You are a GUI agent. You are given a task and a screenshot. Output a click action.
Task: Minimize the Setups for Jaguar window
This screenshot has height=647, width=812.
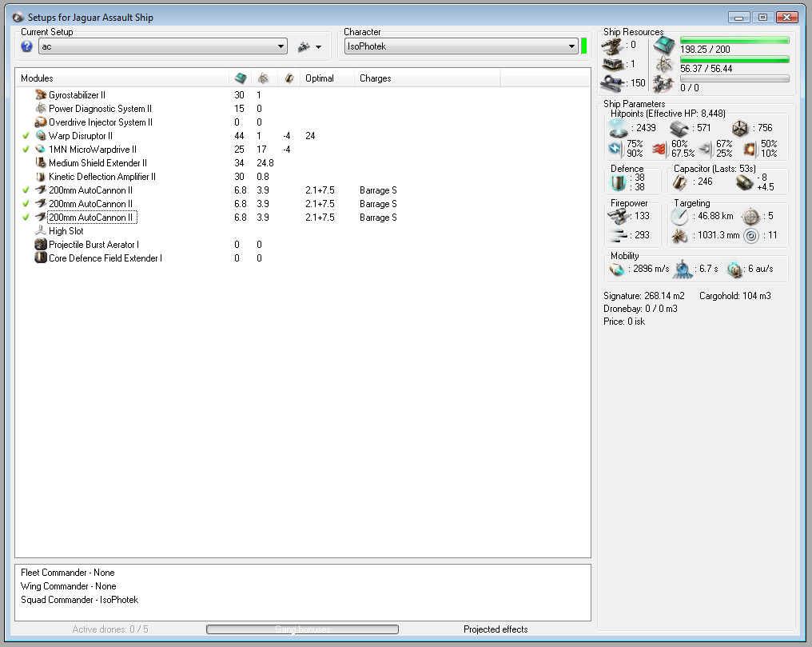coord(738,17)
